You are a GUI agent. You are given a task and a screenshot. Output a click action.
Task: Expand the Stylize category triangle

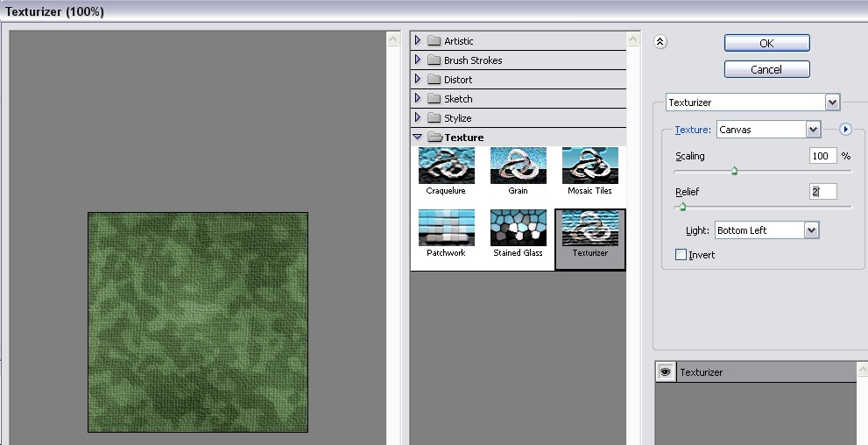418,118
